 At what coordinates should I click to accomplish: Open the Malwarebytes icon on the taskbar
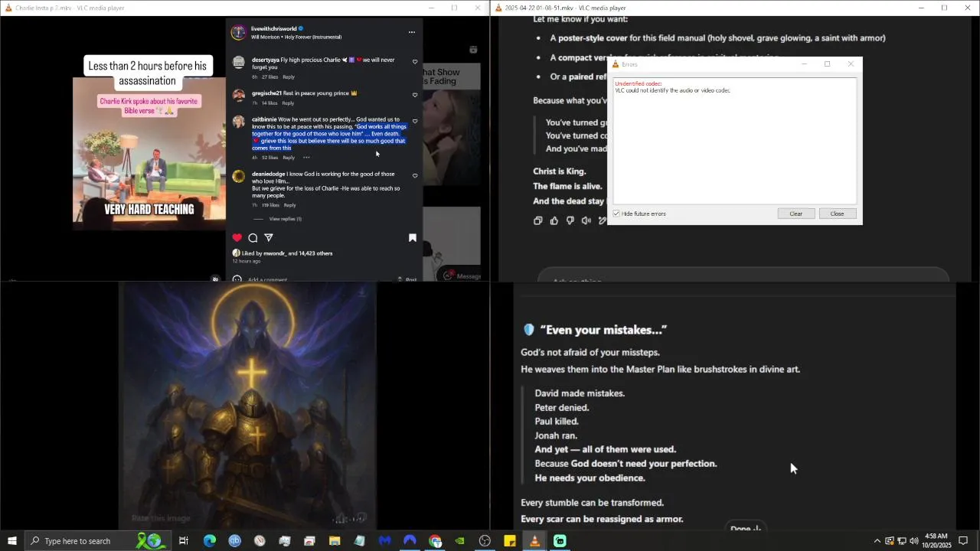point(384,541)
